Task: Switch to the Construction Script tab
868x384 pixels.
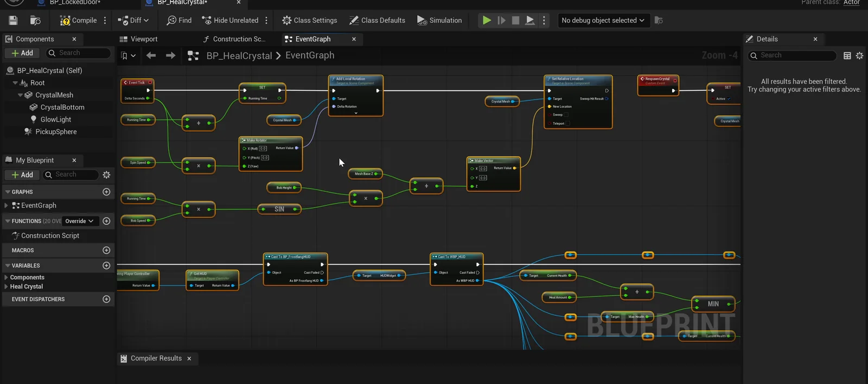Action: click(234, 39)
